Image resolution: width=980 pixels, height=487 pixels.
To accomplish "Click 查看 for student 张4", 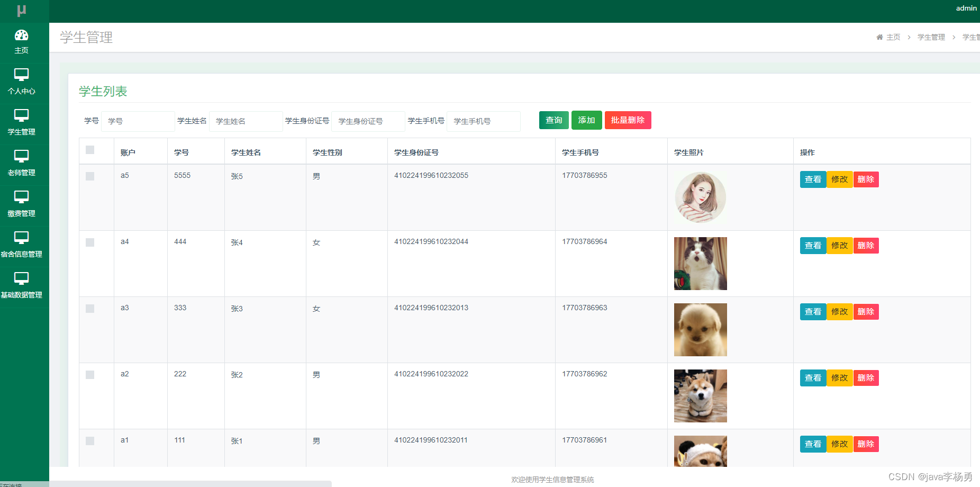I will (813, 246).
